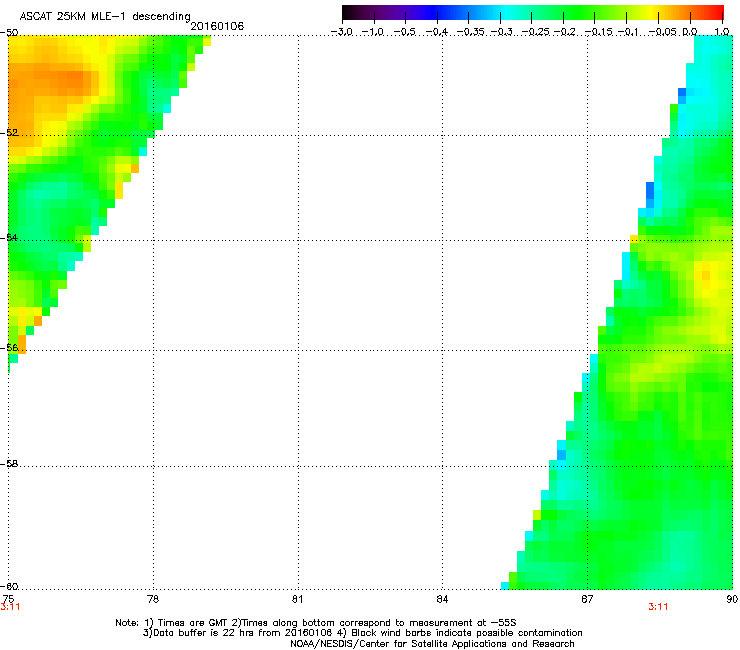Viewport: 740px width, 650px height.
Task: Click the title text "ASCAT 25KM MLE-1 descending"
Action: pyautogui.click(x=105, y=17)
